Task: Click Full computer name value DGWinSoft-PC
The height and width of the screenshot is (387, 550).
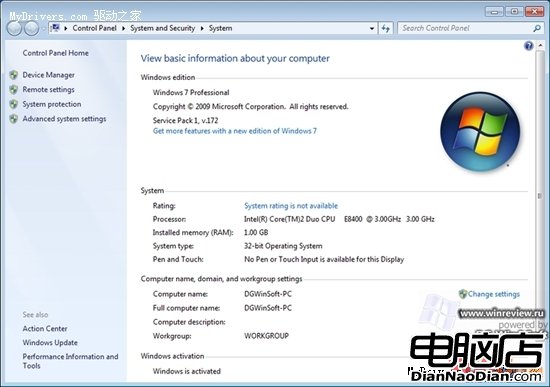Action: click(x=268, y=308)
